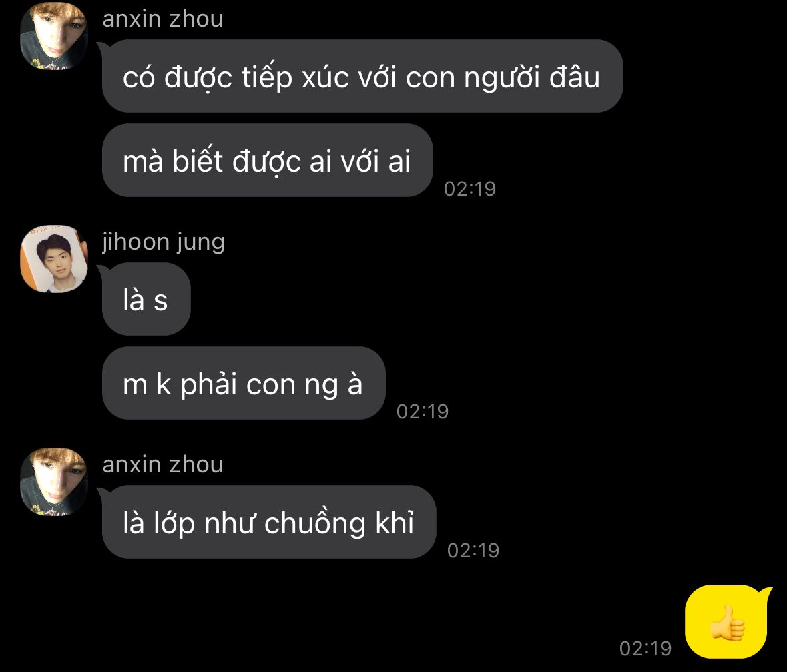Select 'anxin zhou' name above 'là lớp' message
The width and height of the screenshot is (787, 672).
(163, 464)
